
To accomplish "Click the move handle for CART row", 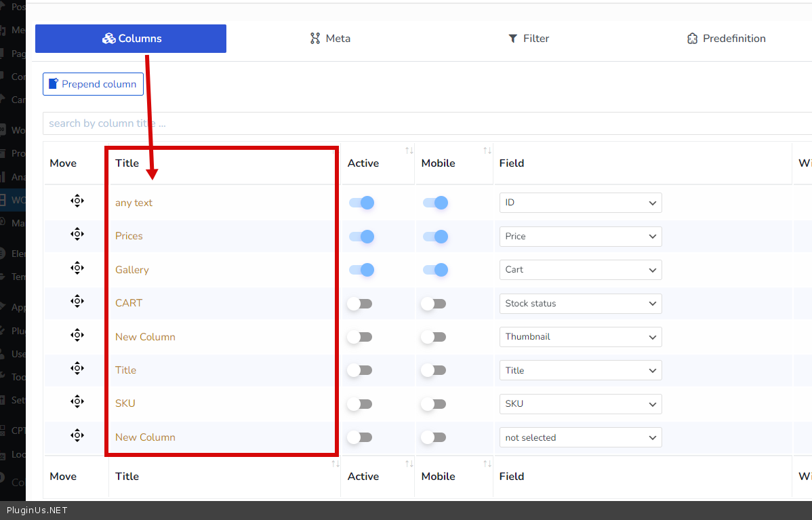I will point(77,302).
